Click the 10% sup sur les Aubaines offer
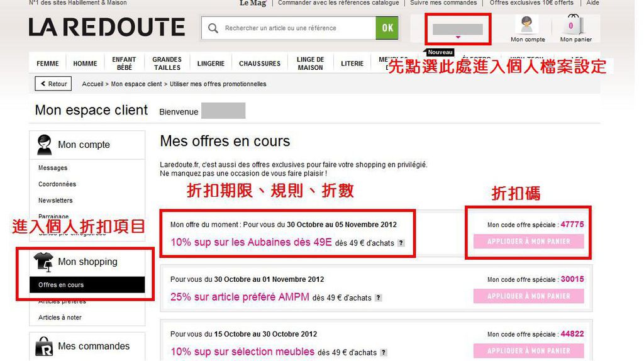The width and height of the screenshot is (644, 361). [251, 242]
